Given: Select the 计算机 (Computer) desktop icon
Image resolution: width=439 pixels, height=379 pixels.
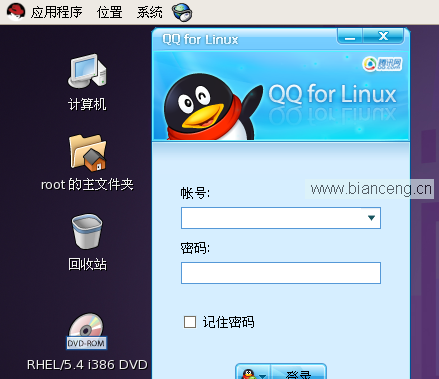Looking at the screenshot, I should point(87,72).
